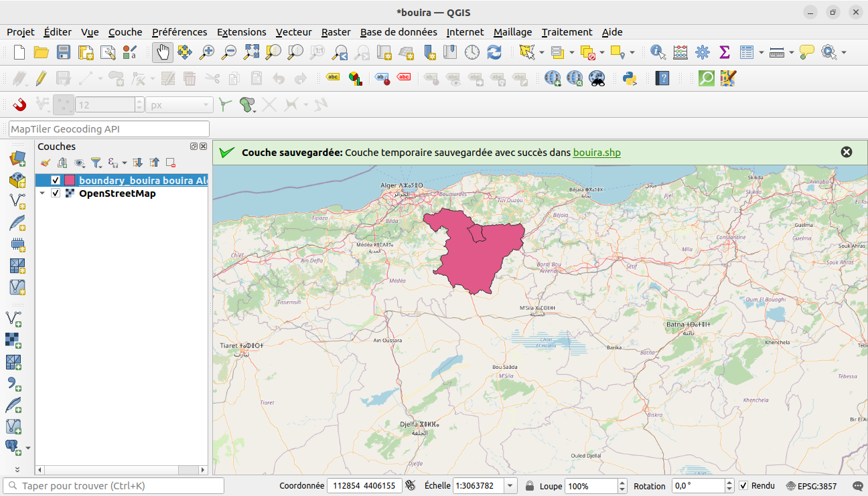Select the Identify Features tool
The image size is (868, 496).
[658, 52]
